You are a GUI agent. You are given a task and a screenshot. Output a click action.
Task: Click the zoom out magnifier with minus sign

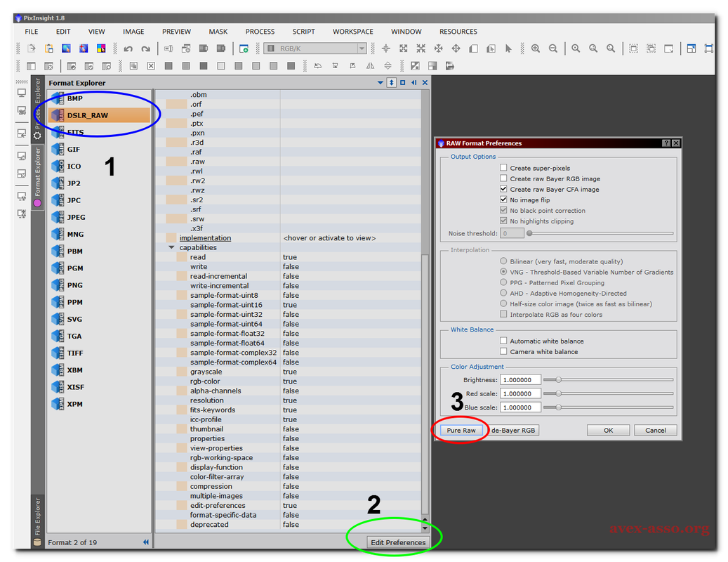pos(553,48)
